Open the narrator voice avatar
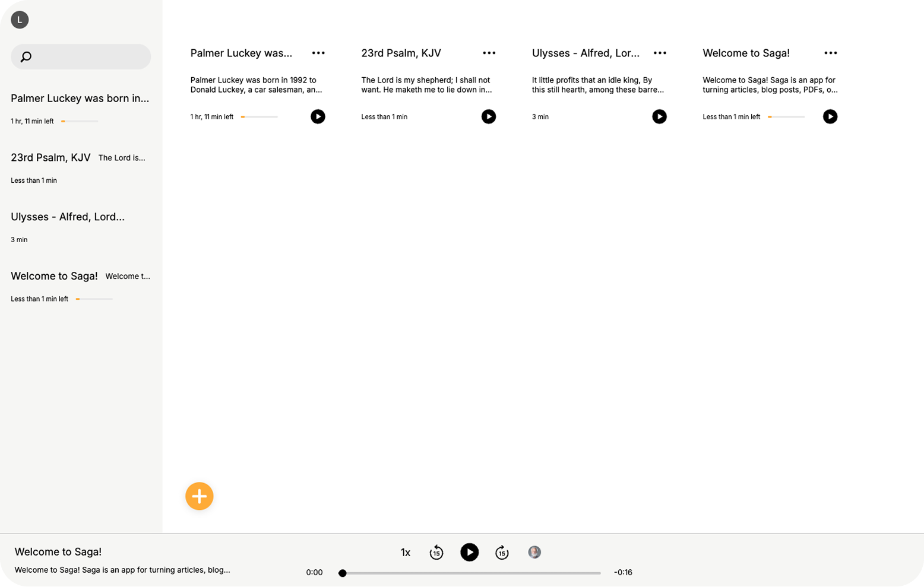This screenshot has width=924, height=587. pos(534,552)
